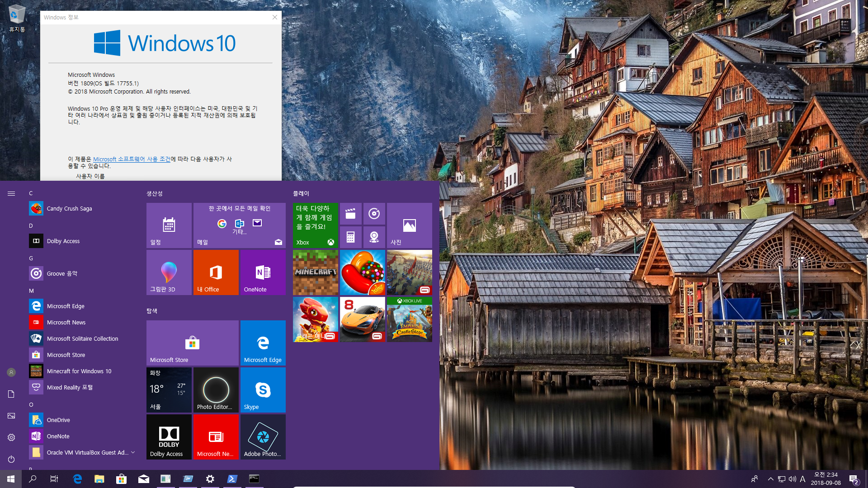Open the 서울 weather tile
Image resolution: width=868 pixels, height=488 pixels.
pyautogui.click(x=169, y=390)
